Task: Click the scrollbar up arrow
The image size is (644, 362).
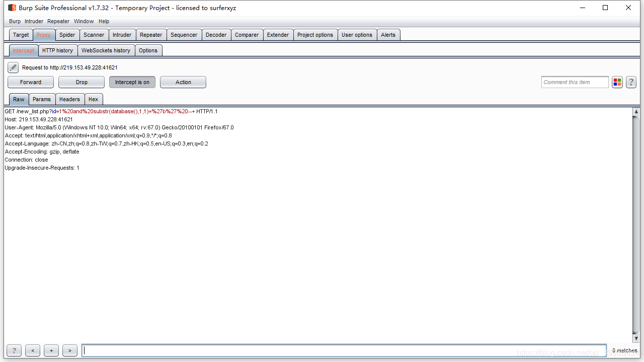Action: click(x=636, y=112)
